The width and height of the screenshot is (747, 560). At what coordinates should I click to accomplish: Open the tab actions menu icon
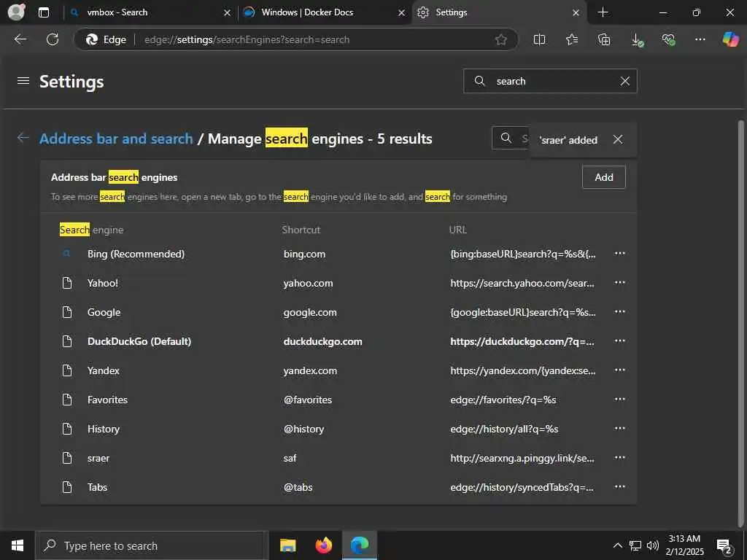[x=43, y=12]
